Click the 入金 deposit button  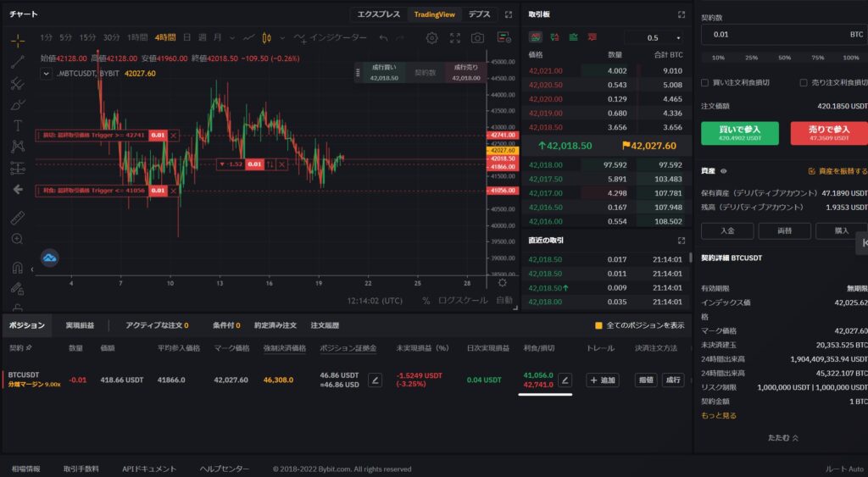pos(727,230)
